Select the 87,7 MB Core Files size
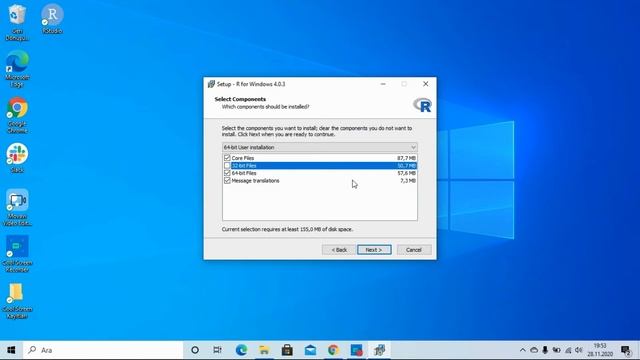640x360 pixels. point(406,158)
